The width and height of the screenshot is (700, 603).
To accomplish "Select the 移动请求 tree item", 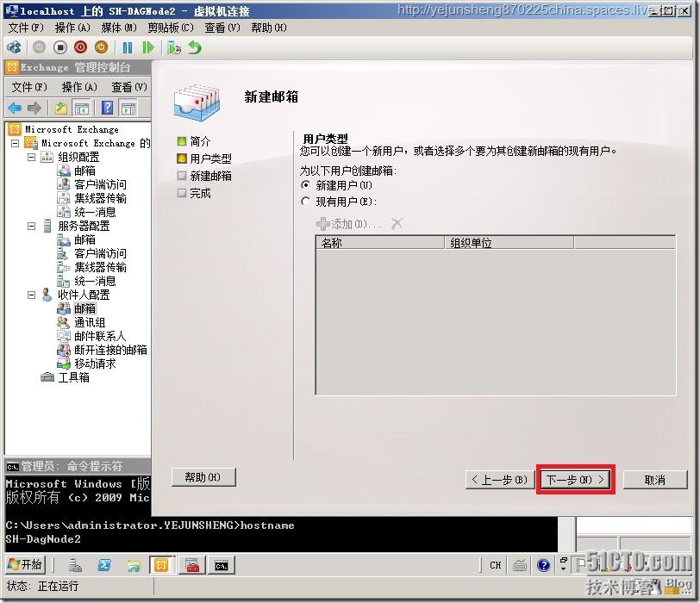I will 95,364.
